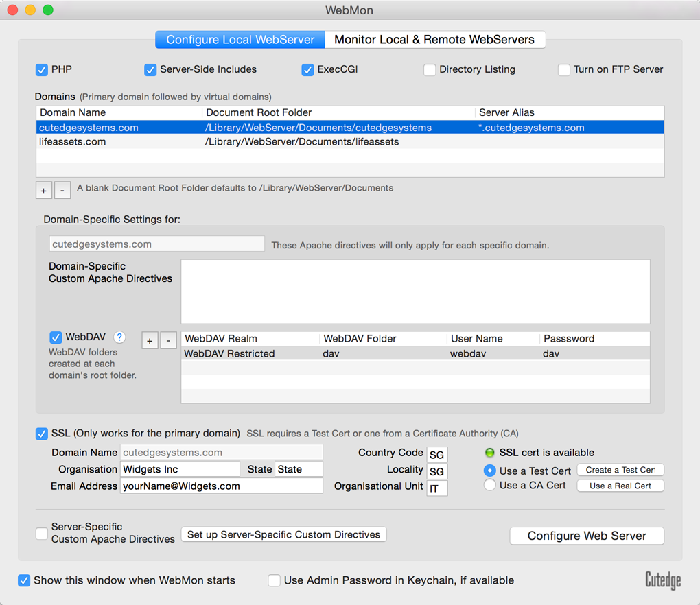The image size is (700, 605).
Task: Select the Use a CA Cert option
Action: click(490, 486)
